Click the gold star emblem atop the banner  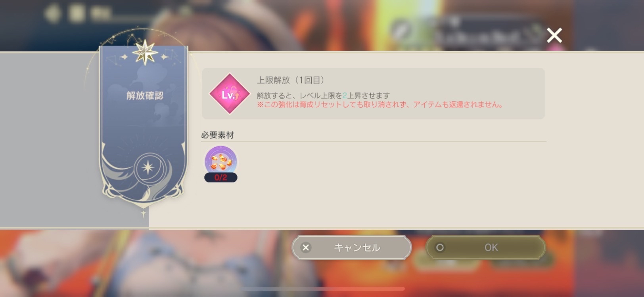tap(145, 52)
